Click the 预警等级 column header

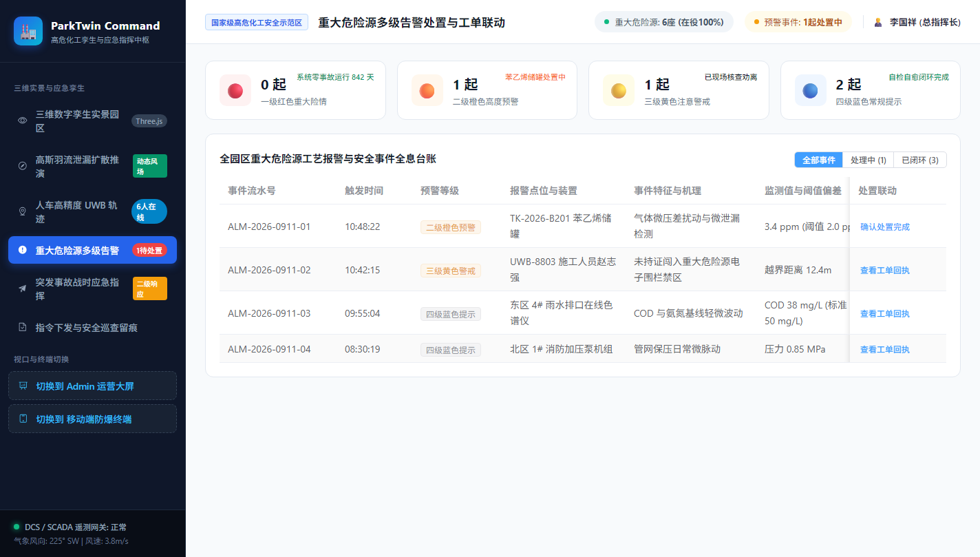(440, 191)
